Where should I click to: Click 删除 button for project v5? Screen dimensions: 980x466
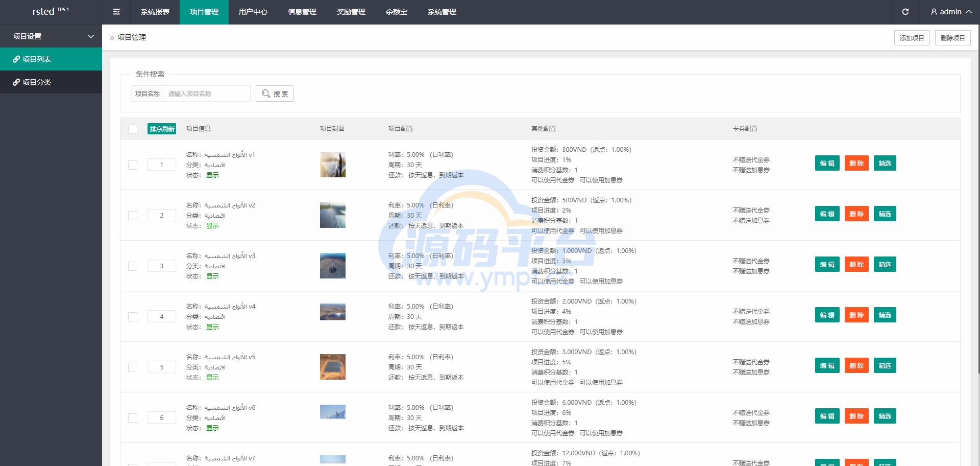(856, 365)
